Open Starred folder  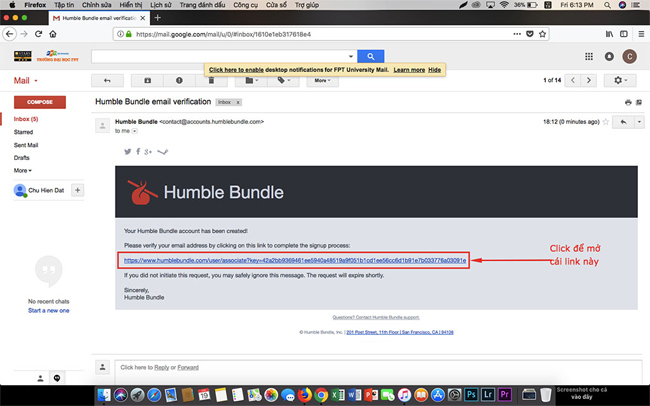23,132
